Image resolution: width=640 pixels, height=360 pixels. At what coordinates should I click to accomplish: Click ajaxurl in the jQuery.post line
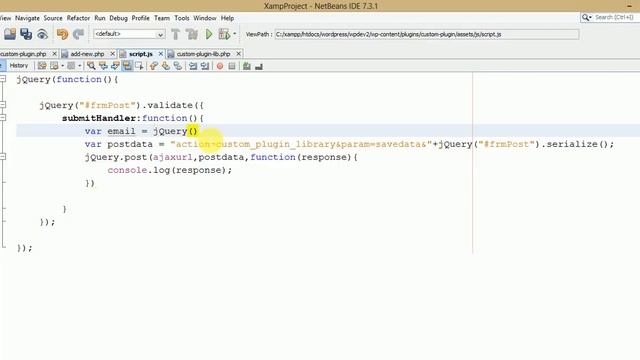[x=172, y=157]
